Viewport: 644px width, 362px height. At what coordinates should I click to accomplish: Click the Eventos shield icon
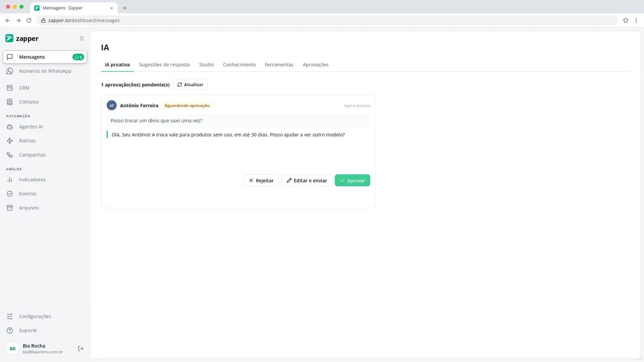[10, 194]
